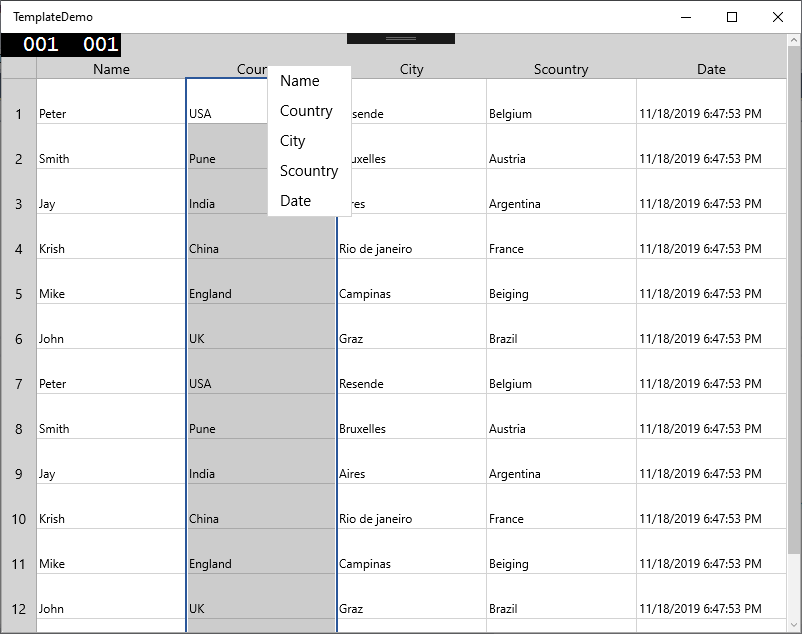Select row header number 12

click(18, 609)
